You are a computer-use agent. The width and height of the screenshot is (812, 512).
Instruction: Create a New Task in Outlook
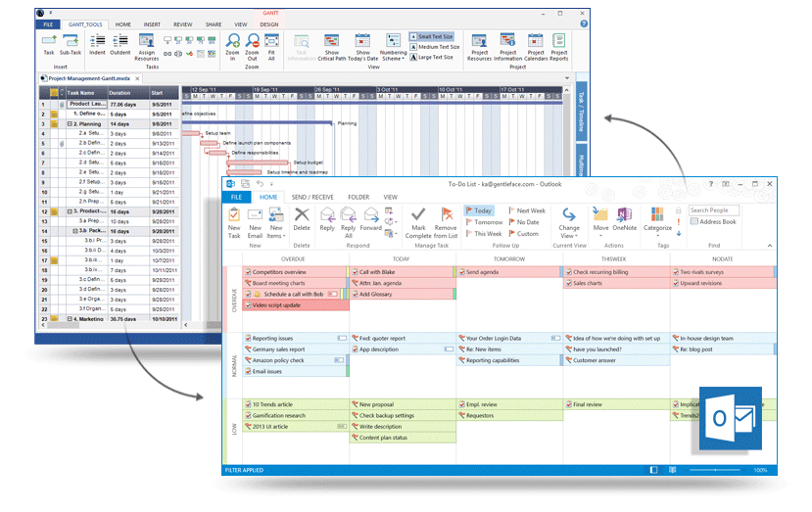pyautogui.click(x=234, y=223)
